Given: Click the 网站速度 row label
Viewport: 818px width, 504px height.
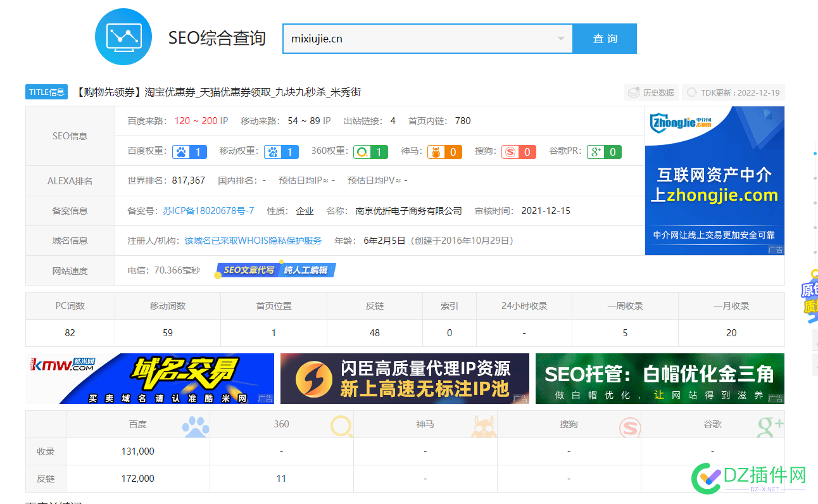Looking at the screenshot, I should click(x=70, y=271).
